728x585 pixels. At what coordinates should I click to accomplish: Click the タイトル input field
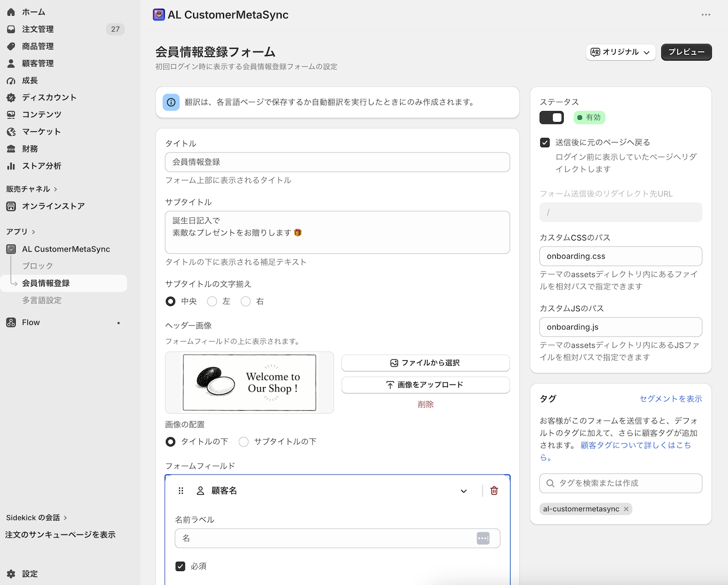pos(337,162)
